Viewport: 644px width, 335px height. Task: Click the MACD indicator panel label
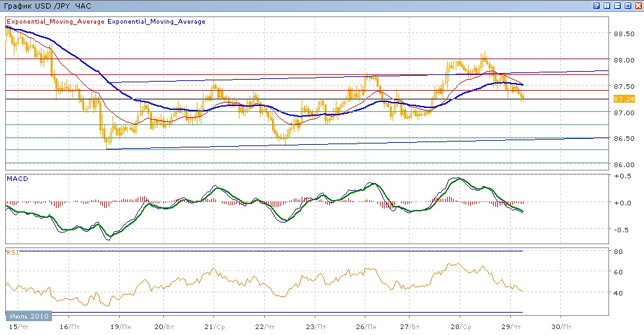(16, 178)
